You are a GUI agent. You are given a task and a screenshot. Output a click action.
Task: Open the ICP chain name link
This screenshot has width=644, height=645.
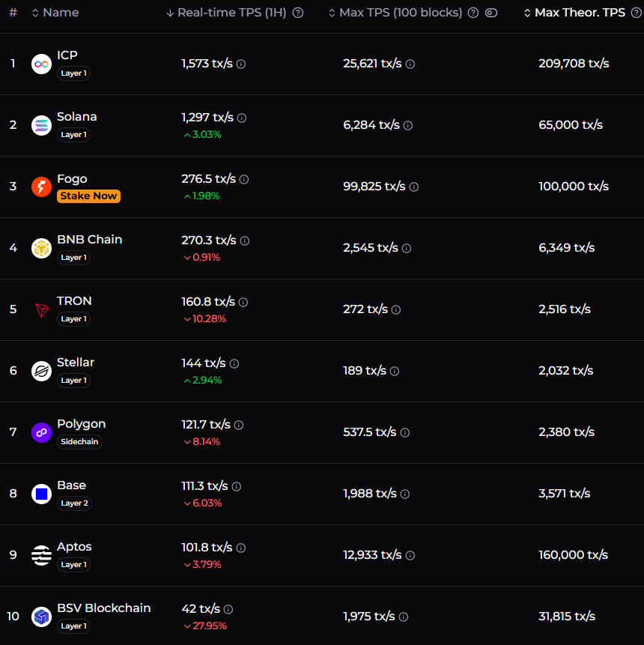tap(67, 55)
